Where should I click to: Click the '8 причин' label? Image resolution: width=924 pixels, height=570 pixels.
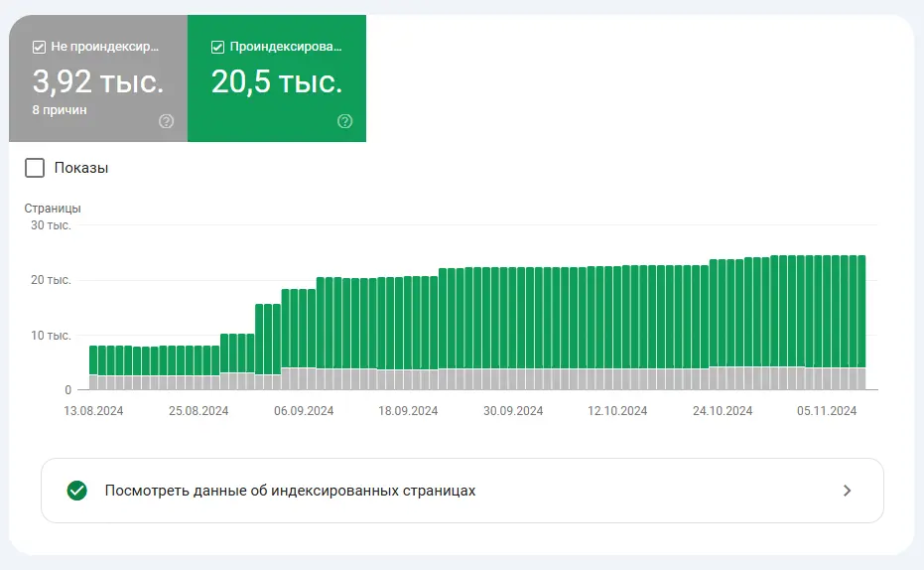point(60,110)
